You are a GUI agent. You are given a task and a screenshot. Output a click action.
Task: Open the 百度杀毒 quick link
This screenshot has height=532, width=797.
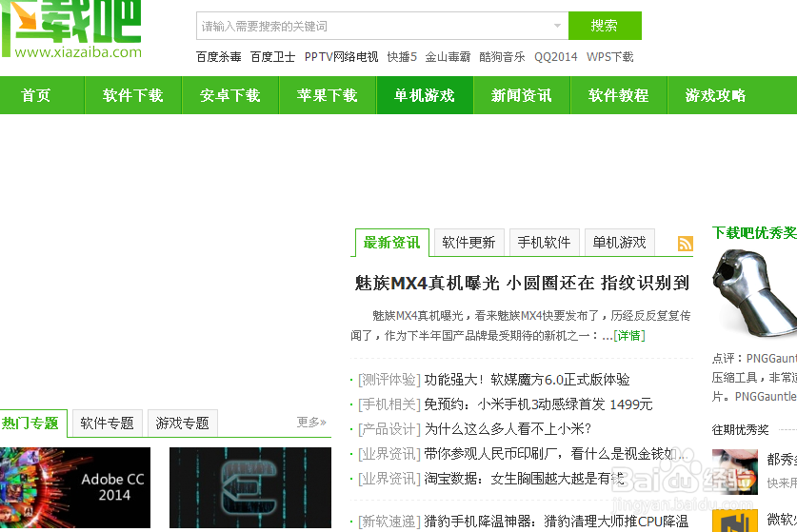(x=219, y=57)
